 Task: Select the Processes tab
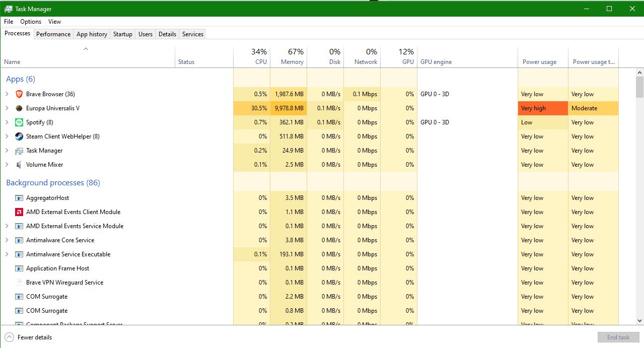[x=18, y=33]
